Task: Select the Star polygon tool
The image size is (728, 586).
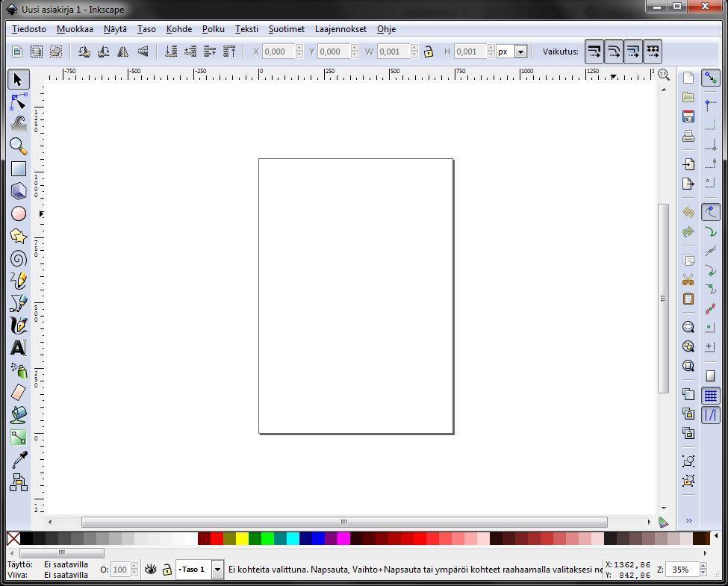Action: point(19,236)
